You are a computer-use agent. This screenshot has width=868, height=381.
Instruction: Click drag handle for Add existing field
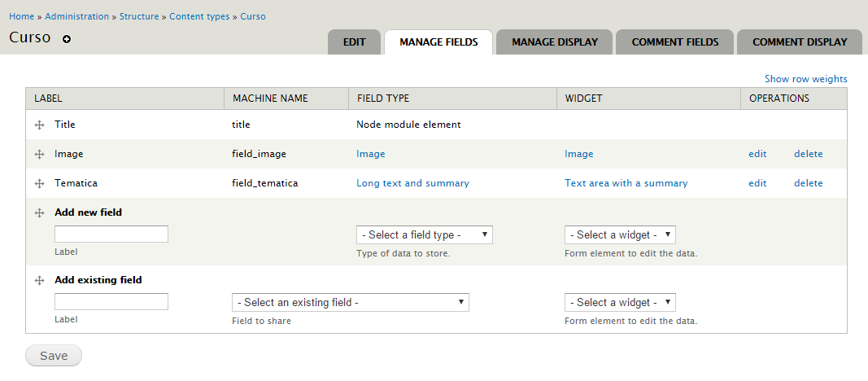pyautogui.click(x=39, y=281)
